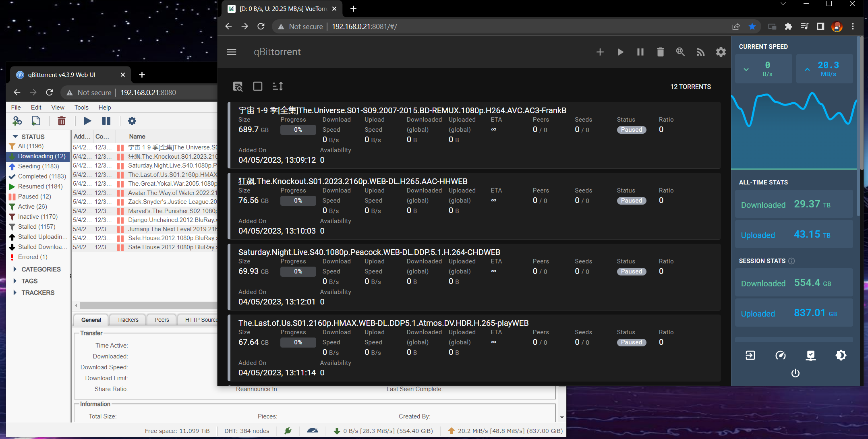Open the RSS feeds icon in VueTorrent
868x439 pixels.
(x=700, y=52)
